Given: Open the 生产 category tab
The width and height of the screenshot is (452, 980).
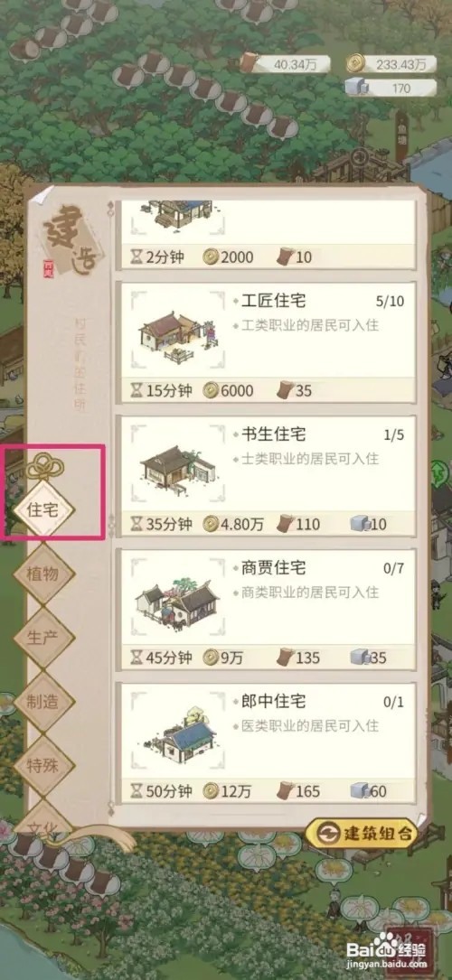Looking at the screenshot, I should 44,637.
